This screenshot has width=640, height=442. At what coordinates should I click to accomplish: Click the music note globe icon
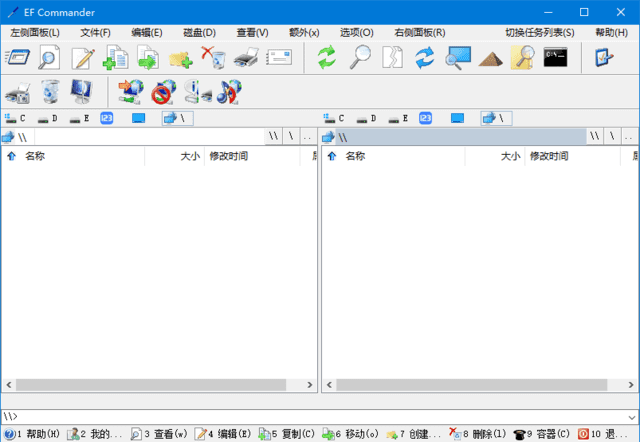click(229, 91)
